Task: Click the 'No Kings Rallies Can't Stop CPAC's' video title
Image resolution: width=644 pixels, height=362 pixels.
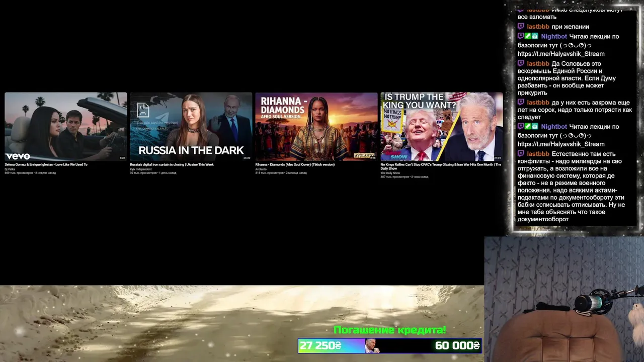Action: [x=441, y=166]
